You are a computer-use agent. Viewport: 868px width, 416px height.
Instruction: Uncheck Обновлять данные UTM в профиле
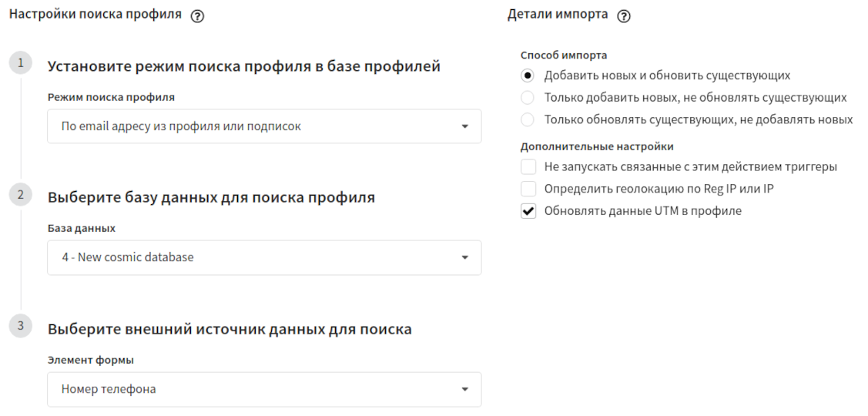(x=528, y=211)
